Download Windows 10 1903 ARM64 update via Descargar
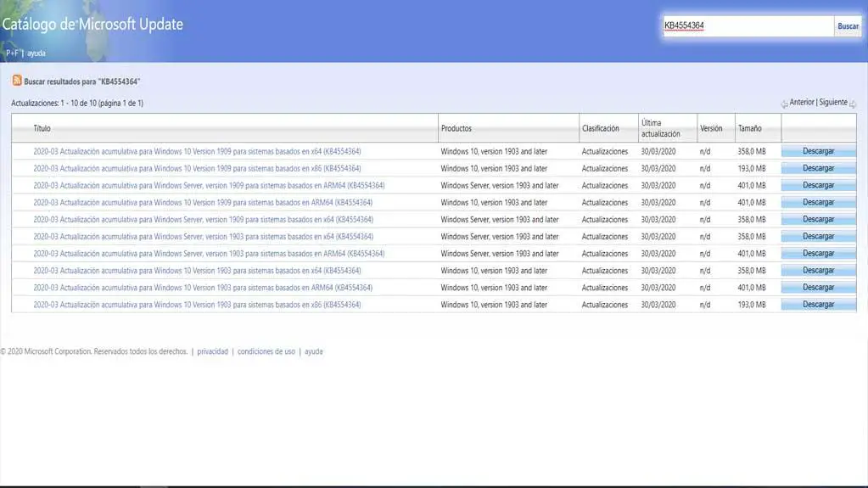Viewport: 868px width, 488px height. coord(818,288)
